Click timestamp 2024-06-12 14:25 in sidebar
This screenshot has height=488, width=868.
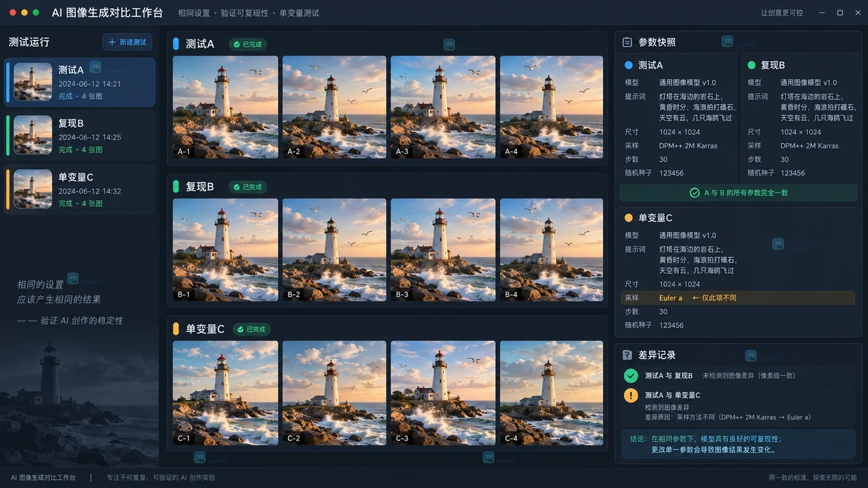coord(90,138)
